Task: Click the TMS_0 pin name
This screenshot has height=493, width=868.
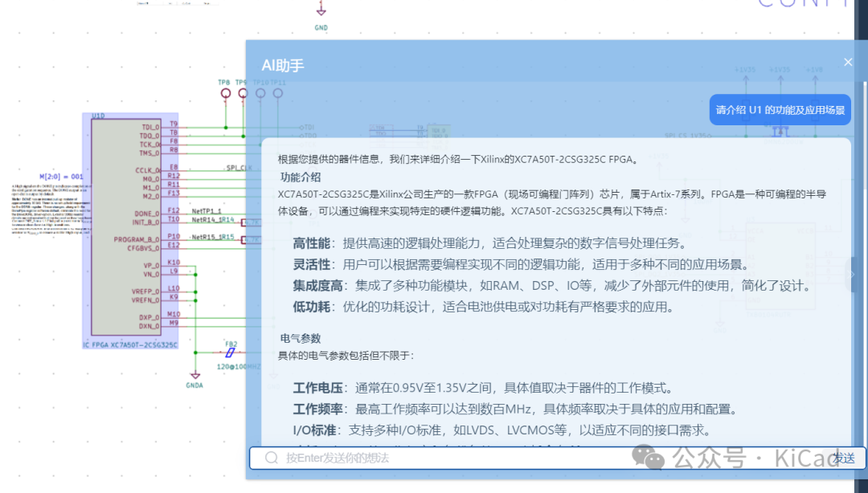Action: coord(149,153)
